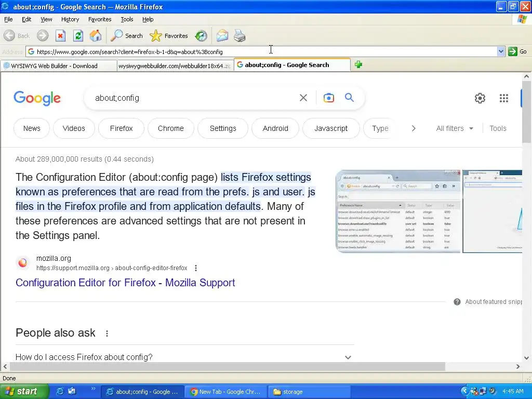
Task: Open Google apps grid icon
Action: click(504, 98)
